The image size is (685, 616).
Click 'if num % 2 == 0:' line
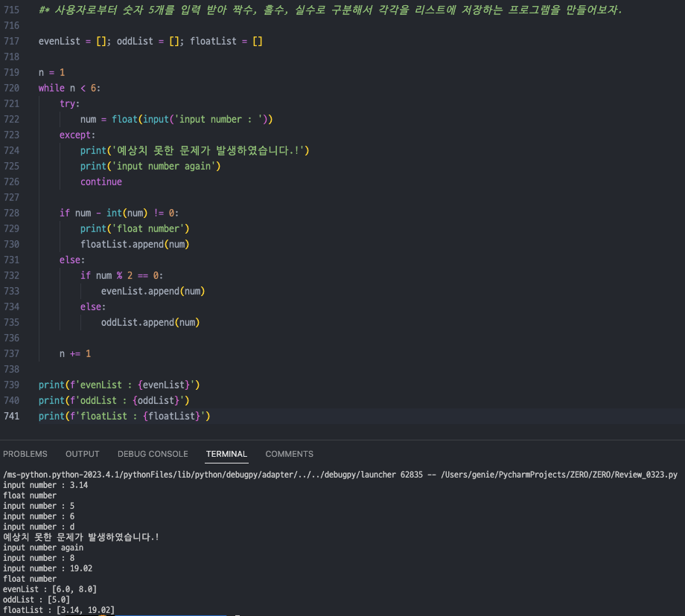pyautogui.click(x=121, y=275)
